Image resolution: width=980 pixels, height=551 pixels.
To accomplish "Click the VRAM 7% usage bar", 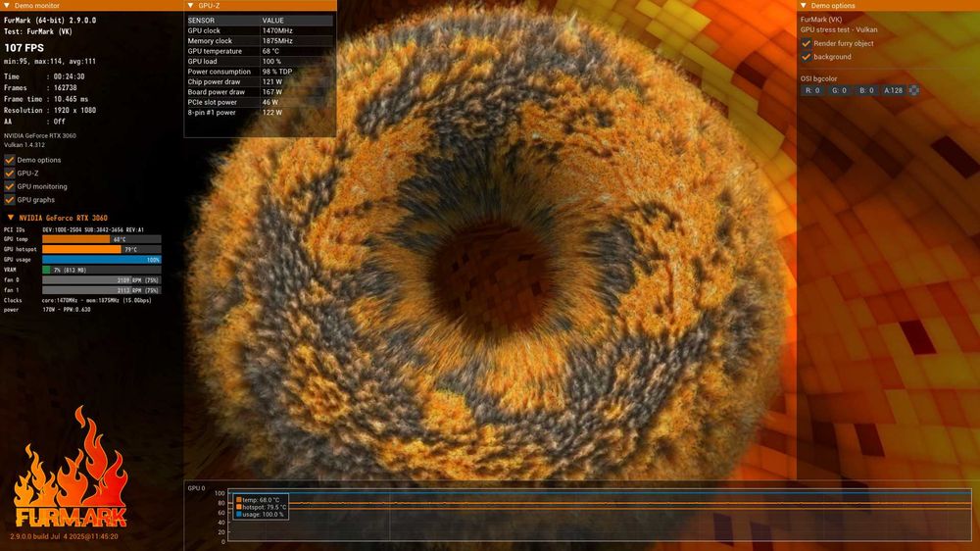I will tap(102, 270).
